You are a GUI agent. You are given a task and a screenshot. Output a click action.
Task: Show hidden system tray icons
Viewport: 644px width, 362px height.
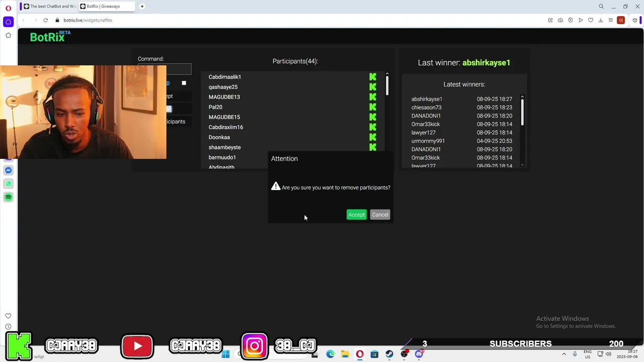tap(563, 354)
